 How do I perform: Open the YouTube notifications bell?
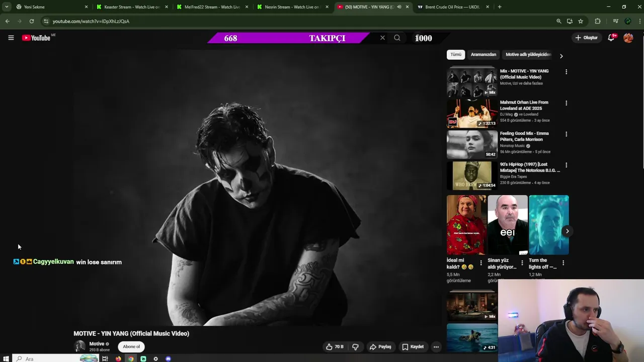(611, 38)
